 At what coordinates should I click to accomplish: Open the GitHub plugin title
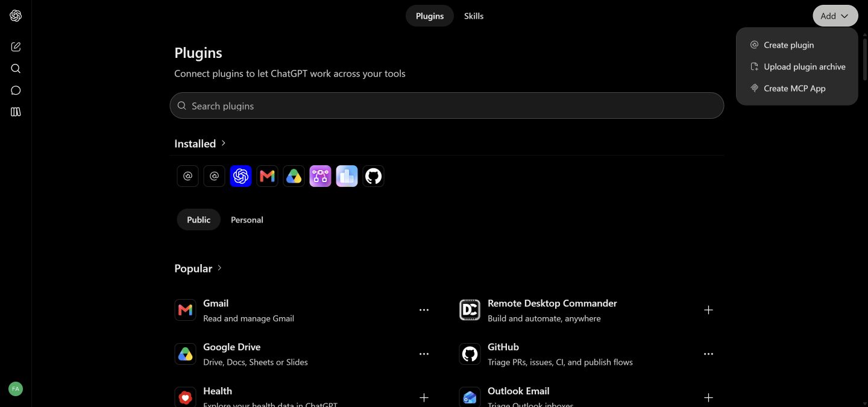503,347
